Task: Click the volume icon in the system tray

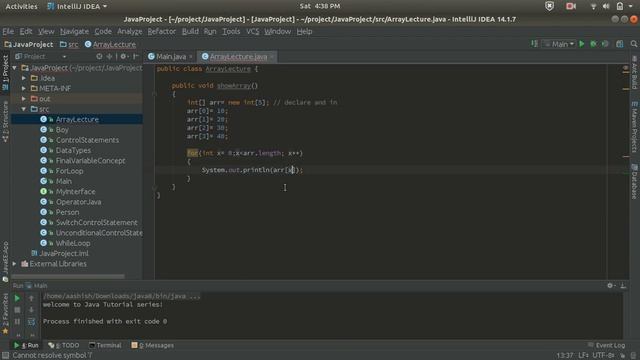Action: click(x=606, y=6)
